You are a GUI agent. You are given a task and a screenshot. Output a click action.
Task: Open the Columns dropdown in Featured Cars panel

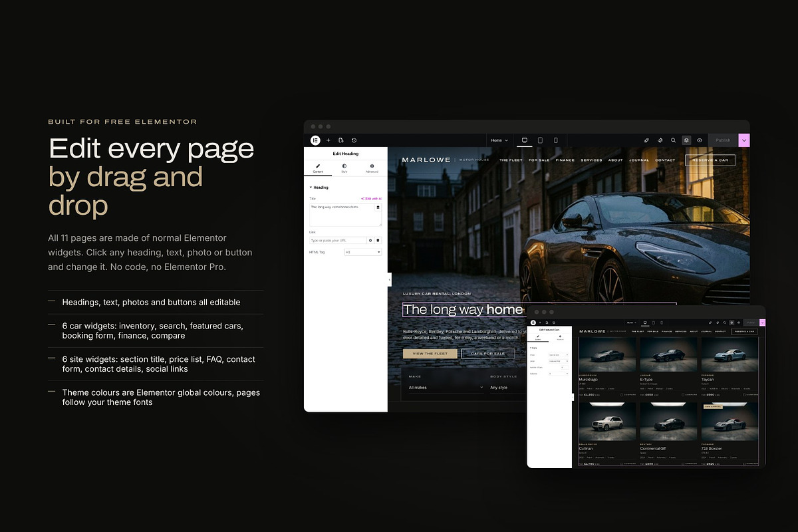(x=559, y=374)
